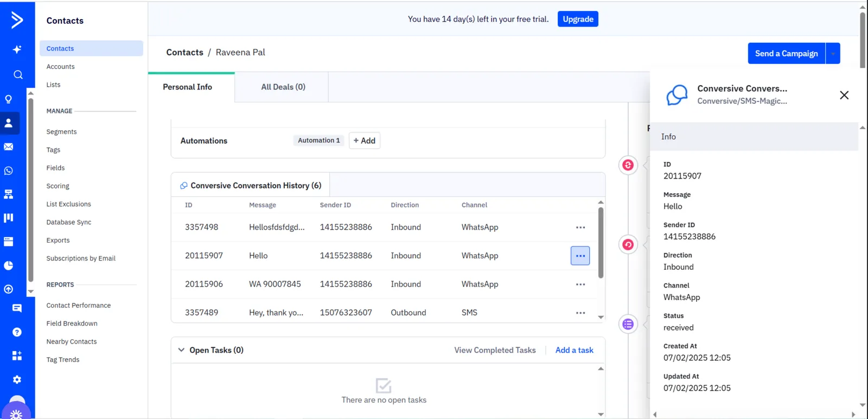Click the + Add automation button
This screenshot has height=419, width=868.
click(x=365, y=141)
